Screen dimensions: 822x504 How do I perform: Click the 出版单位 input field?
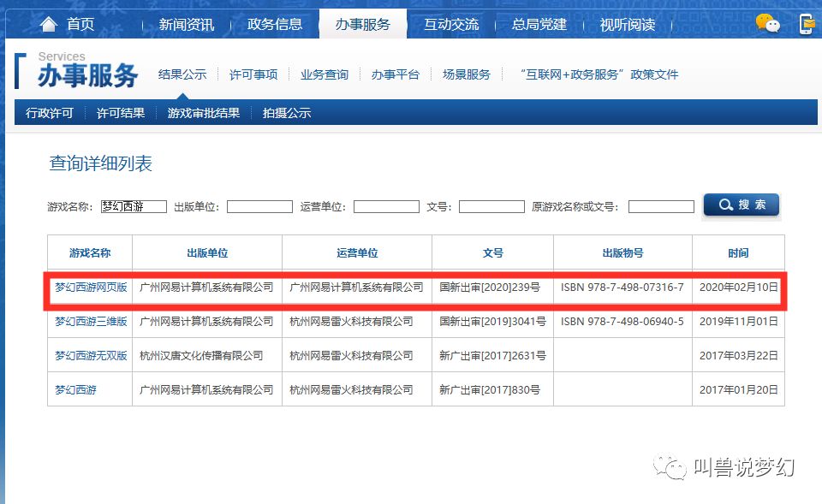(x=259, y=205)
